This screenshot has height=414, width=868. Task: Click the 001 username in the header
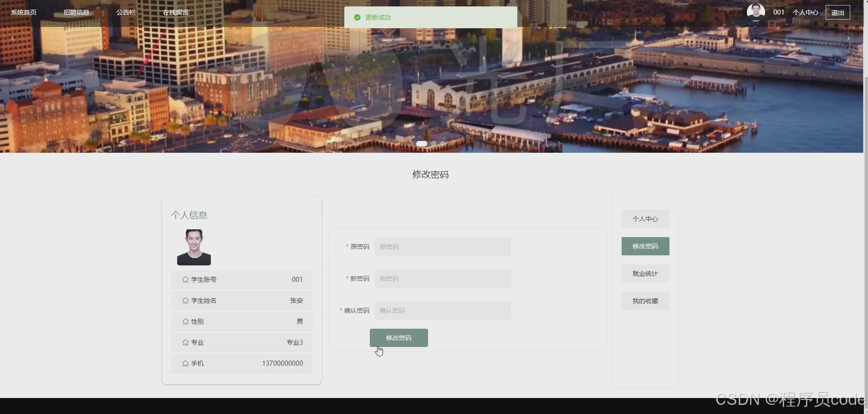click(x=779, y=12)
